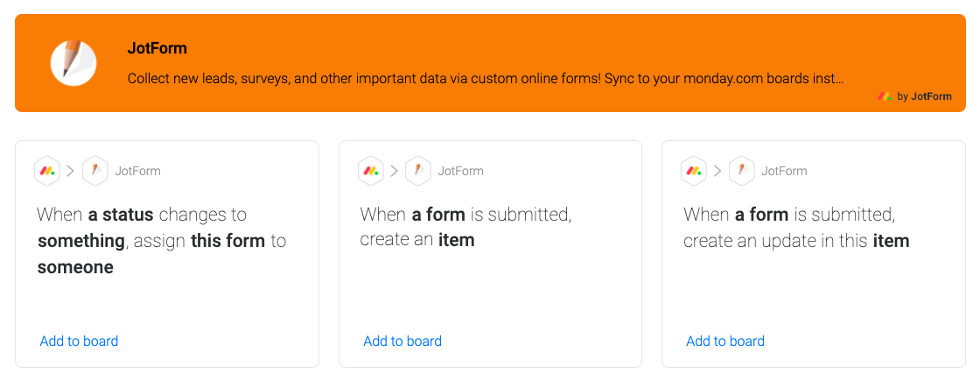Viewport: 980px width, 381px height.
Task: Add the status-change recipe to board
Action: [x=79, y=341]
